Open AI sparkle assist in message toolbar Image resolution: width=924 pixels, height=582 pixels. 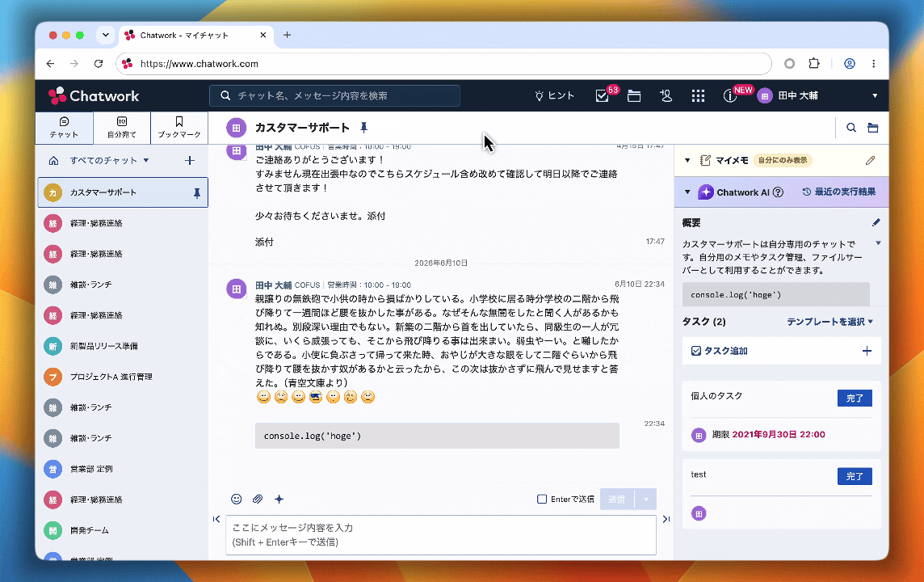coord(279,499)
